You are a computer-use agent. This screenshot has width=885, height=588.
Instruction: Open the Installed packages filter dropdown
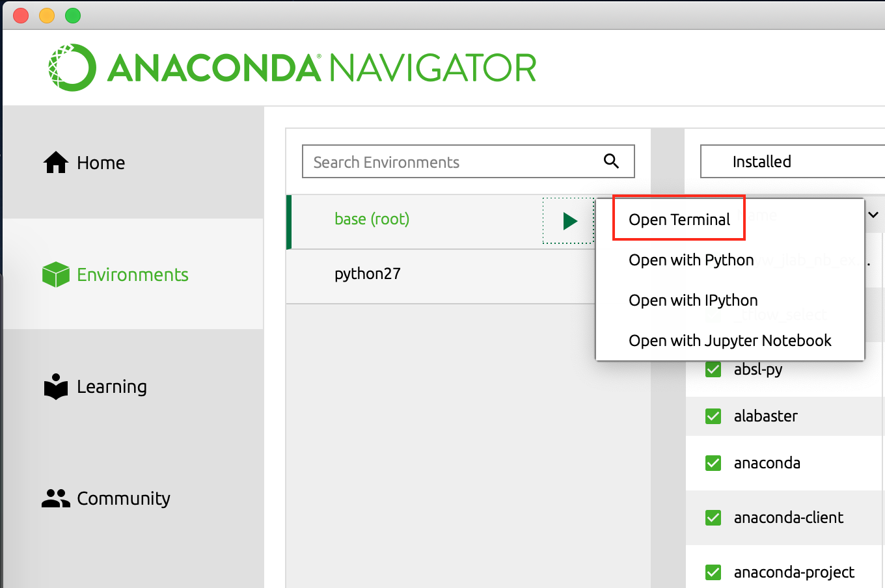(791, 161)
